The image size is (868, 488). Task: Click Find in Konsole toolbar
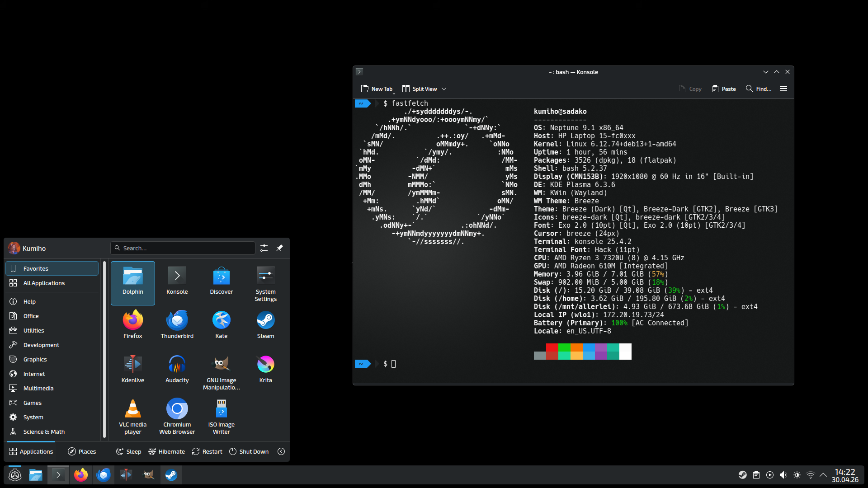tap(759, 89)
